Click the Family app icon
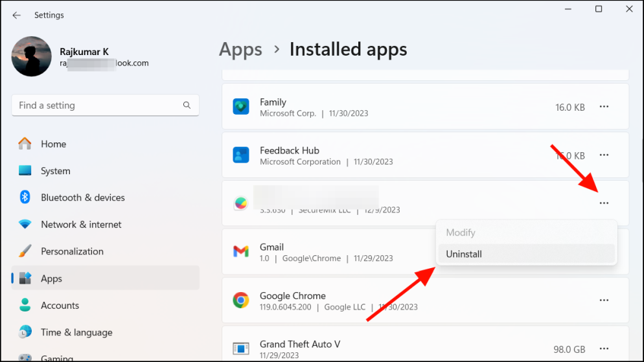 pos(241,107)
